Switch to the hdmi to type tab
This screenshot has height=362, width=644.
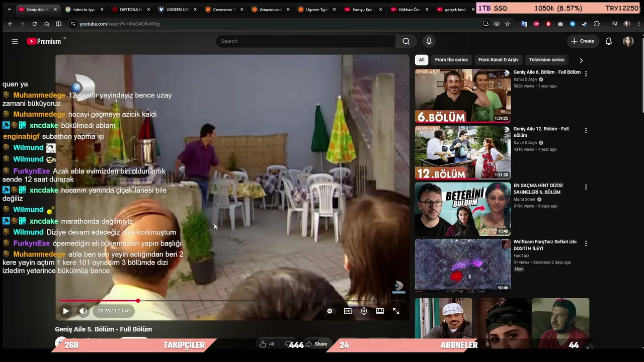coord(85,10)
